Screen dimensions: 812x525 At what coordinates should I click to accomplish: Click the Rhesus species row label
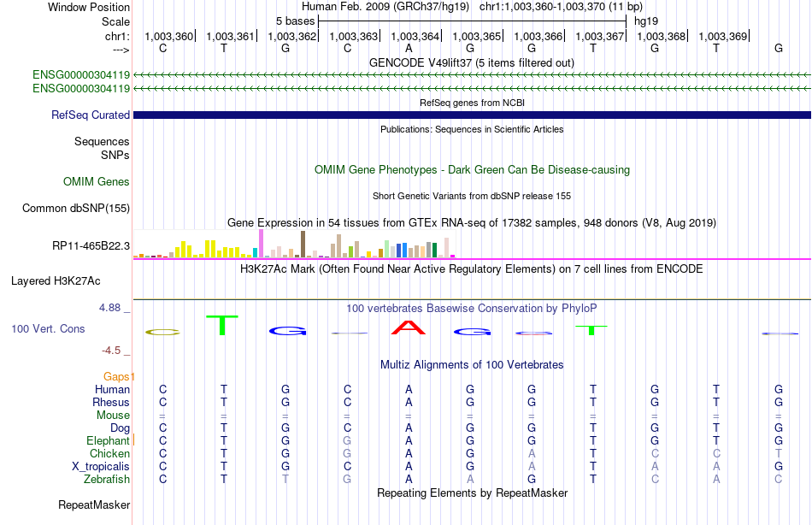click(111, 403)
